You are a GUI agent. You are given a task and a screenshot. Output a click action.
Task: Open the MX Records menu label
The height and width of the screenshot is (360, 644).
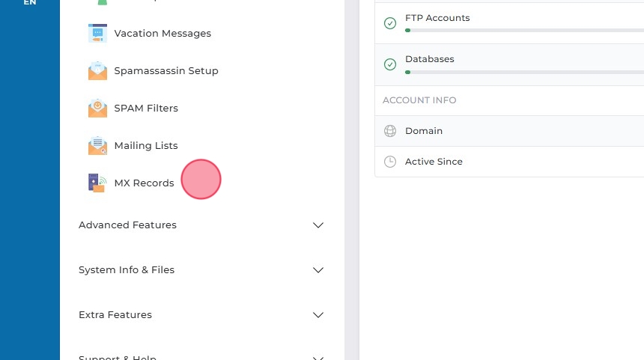coord(144,183)
